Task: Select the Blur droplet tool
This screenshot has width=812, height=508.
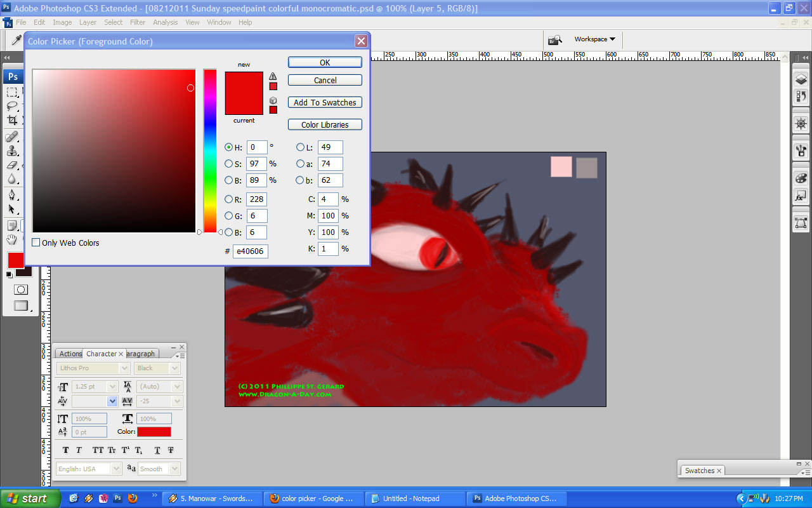Action: coord(12,179)
